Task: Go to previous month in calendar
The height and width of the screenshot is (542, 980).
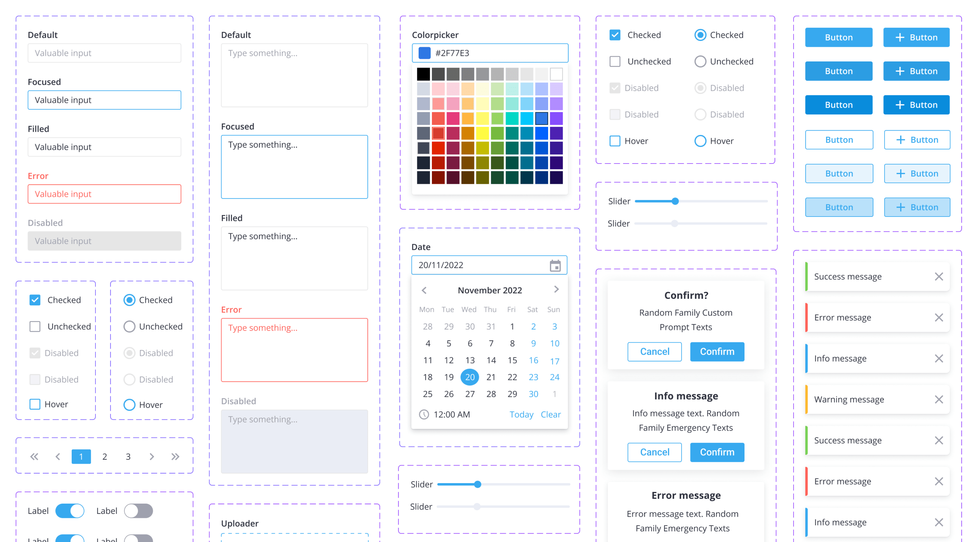Action: tap(424, 290)
